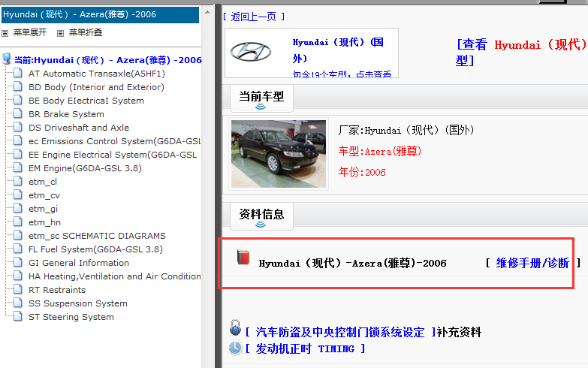Screen dimensions: 588x368
Task: Click the page icon beside HA Heating,Ventilation and Air Condition
Action: 17,276
